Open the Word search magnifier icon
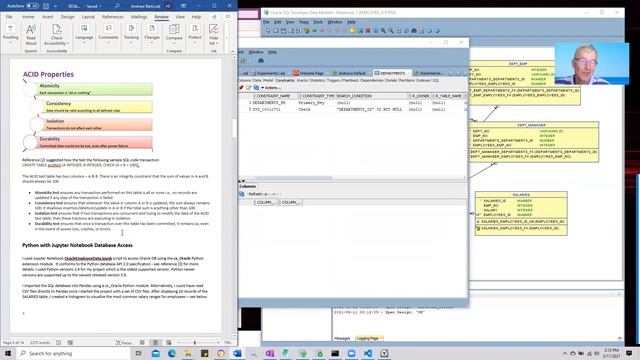 (117, 6)
